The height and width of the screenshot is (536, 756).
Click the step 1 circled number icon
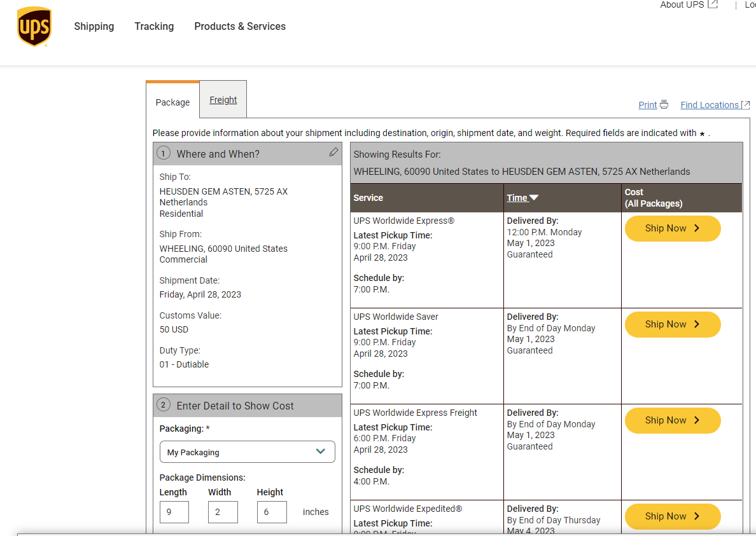click(x=164, y=154)
